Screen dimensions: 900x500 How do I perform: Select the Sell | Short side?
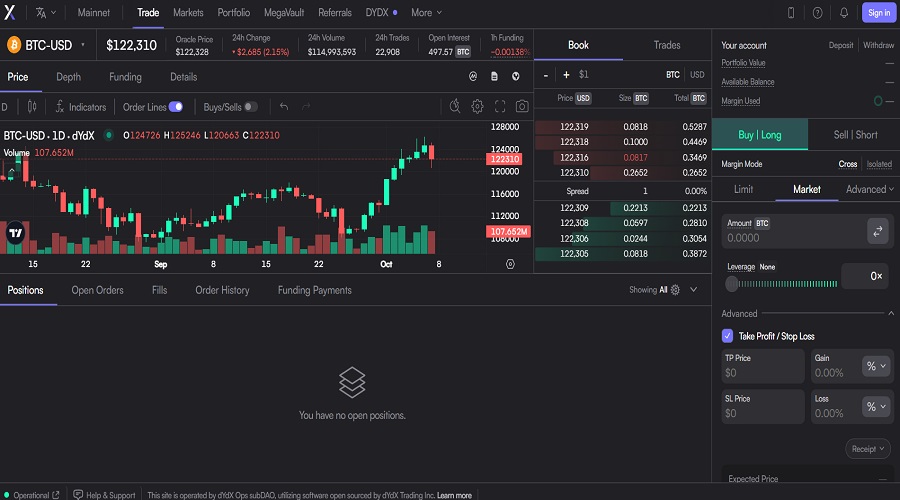coord(855,135)
